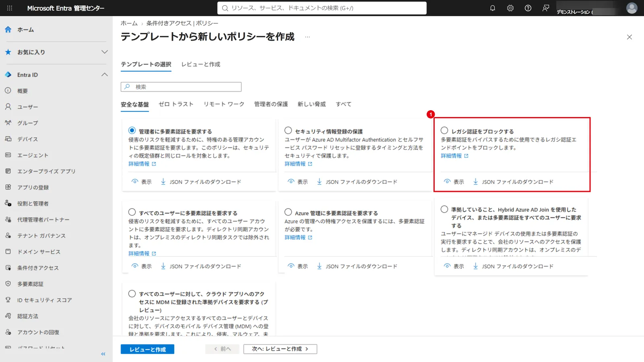This screenshot has height=362, width=644.
Task: Switch to 新しい脅威 category tab
Action: 312,104
